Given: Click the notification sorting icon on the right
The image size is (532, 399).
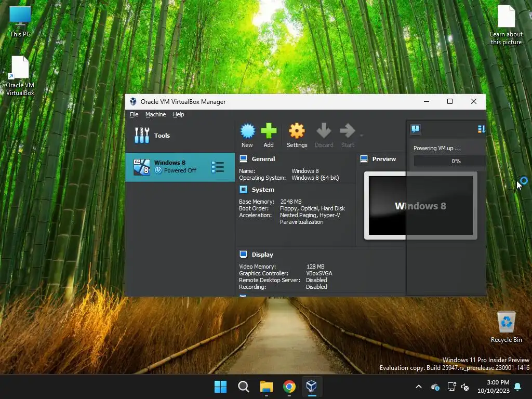Looking at the screenshot, I should 481,129.
